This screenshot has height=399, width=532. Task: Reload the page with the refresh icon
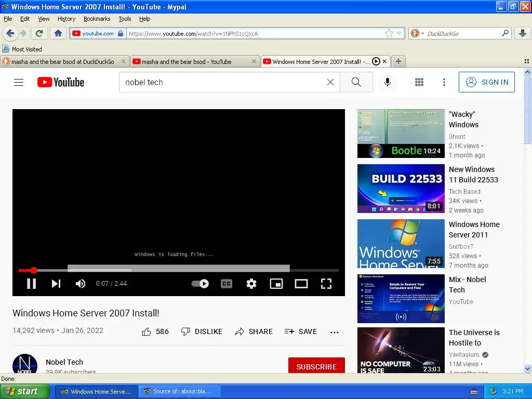[x=39, y=33]
